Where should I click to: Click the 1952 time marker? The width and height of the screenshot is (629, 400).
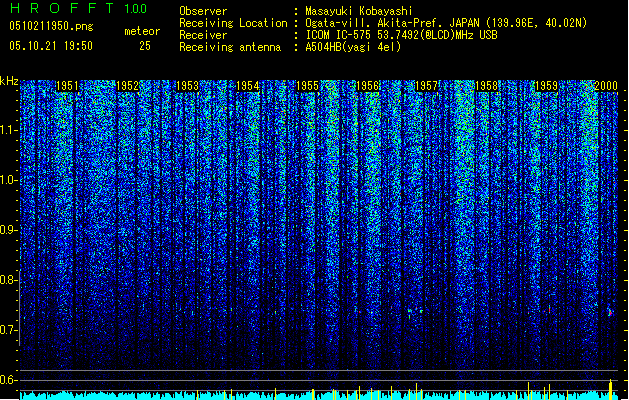pyautogui.click(x=127, y=86)
